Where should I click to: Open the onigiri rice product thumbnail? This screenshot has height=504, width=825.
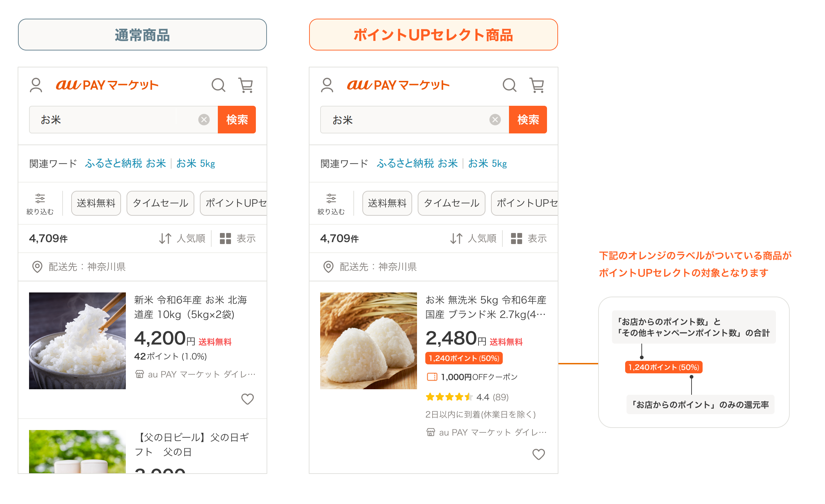pos(368,341)
